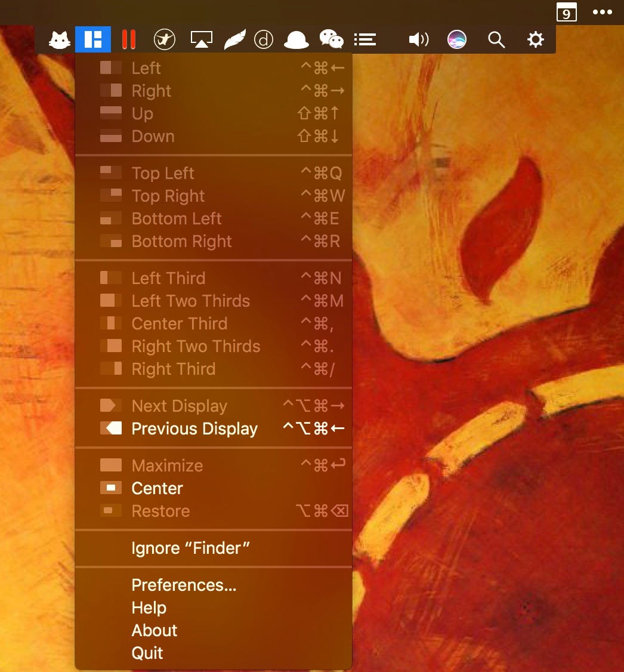624x672 pixels.
Task: Open the volume speaker menu
Action: click(x=418, y=40)
